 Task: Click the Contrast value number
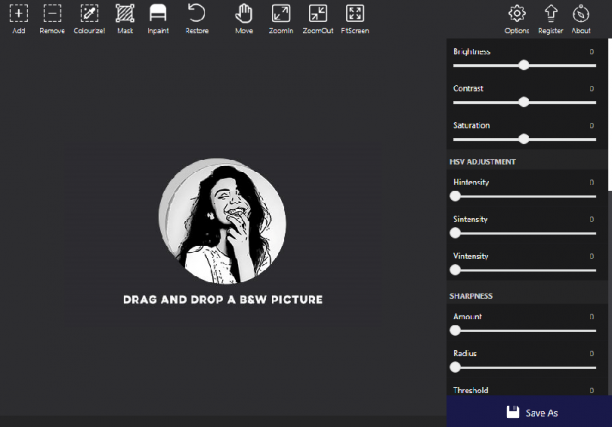point(592,89)
